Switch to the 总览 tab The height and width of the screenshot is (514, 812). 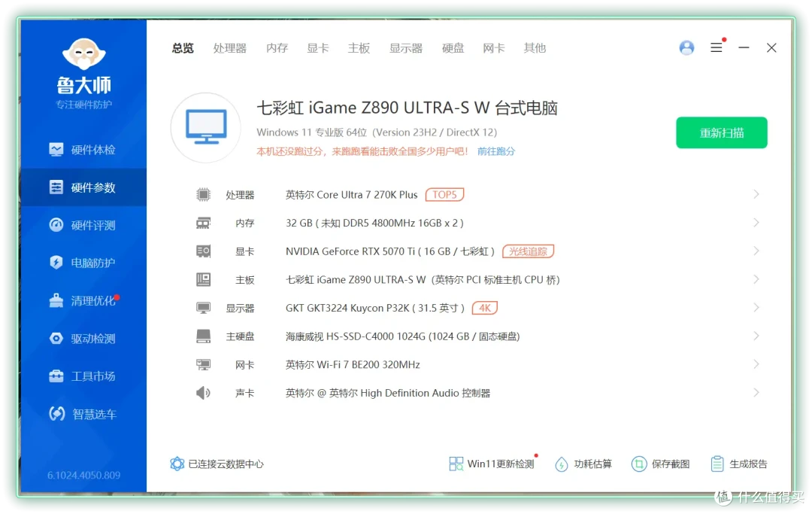(183, 48)
